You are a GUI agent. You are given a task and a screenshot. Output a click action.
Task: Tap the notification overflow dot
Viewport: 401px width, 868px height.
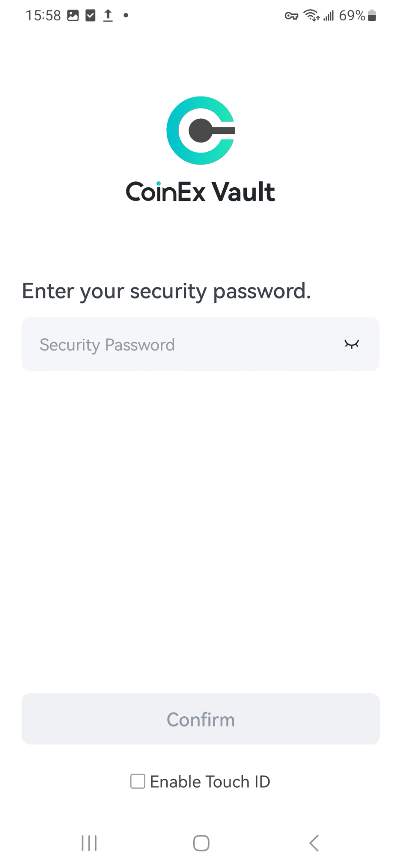[x=126, y=16]
